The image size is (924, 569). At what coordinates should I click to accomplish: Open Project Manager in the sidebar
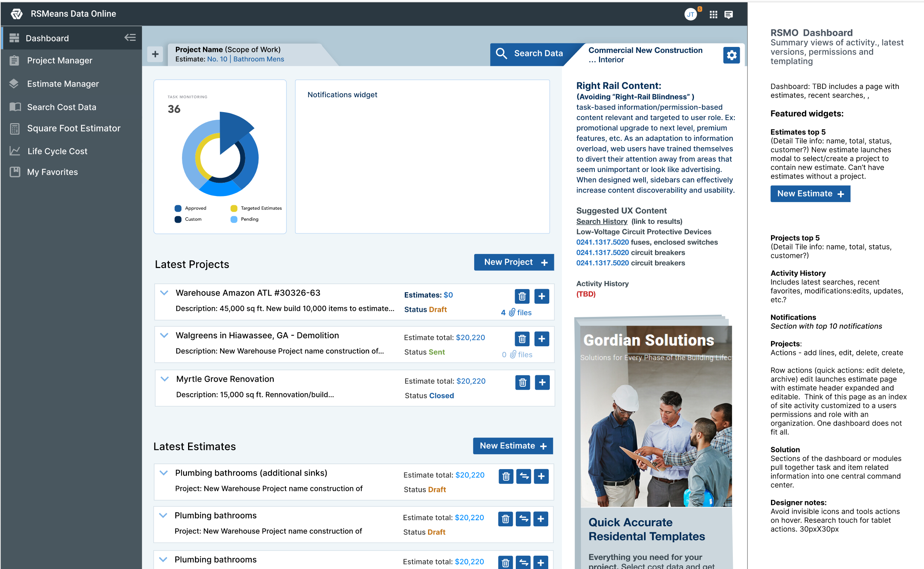point(60,61)
